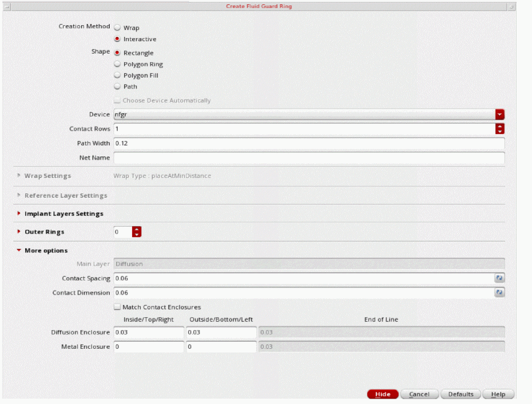Viewport: 532px width, 404px height.
Task: Adjust the Contact Rows spinner arrows
Action: click(500, 129)
